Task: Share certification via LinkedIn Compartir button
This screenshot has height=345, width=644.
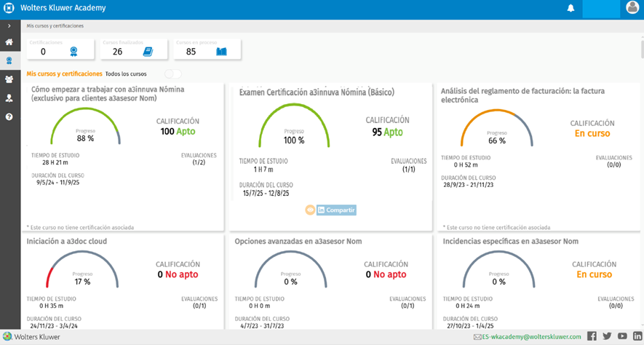Action: [336, 210]
